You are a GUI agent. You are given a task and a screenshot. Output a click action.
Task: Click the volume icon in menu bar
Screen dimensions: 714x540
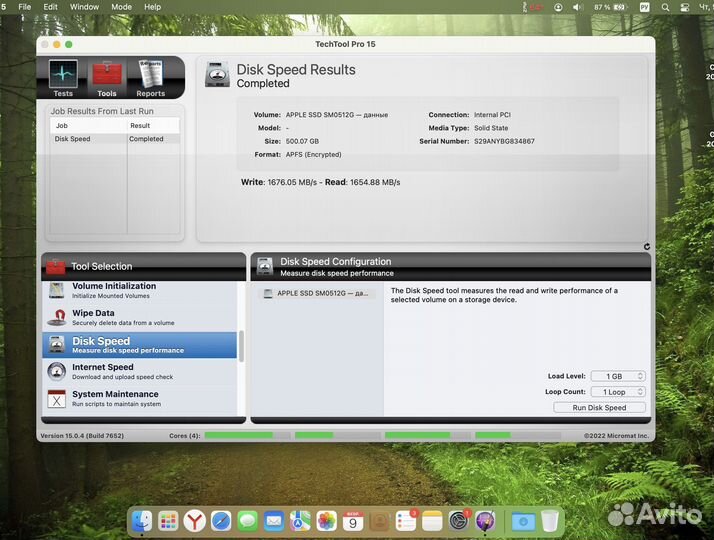577,7
